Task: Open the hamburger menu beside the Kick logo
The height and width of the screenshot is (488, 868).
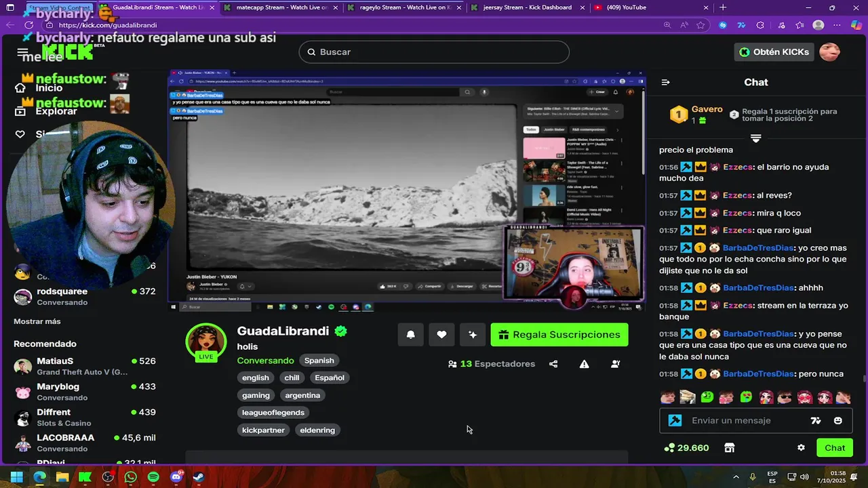Action: (22, 52)
